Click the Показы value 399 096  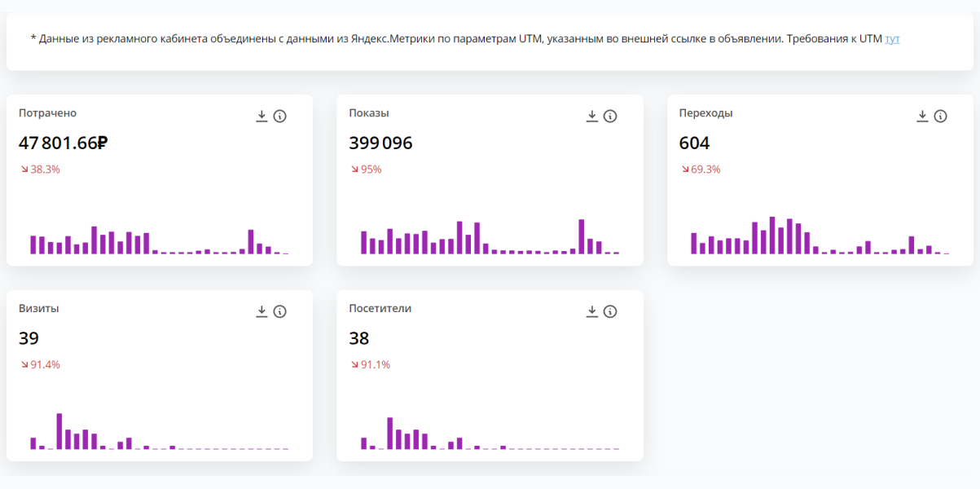pos(380,143)
